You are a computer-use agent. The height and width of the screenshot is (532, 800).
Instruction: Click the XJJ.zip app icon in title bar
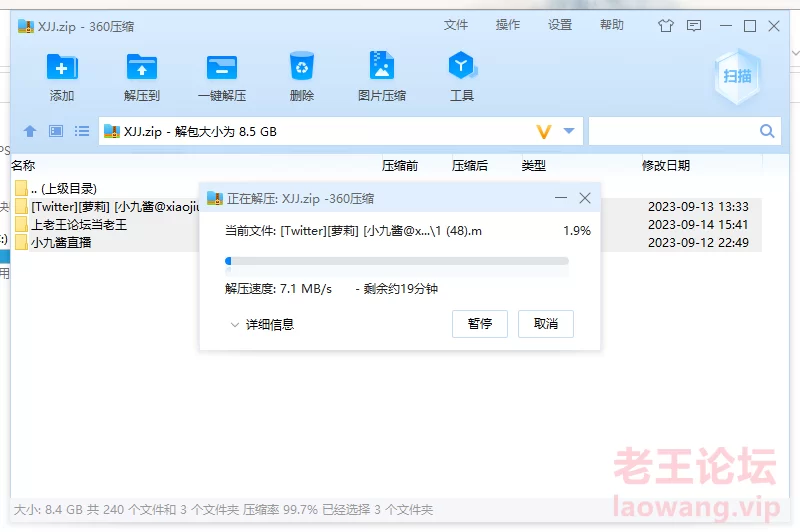(26, 26)
